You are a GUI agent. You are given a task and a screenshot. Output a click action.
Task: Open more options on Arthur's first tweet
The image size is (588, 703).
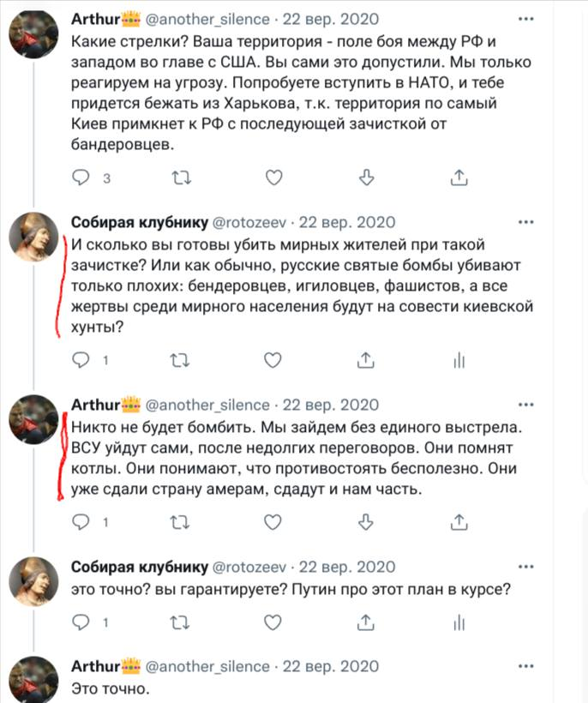click(x=525, y=19)
